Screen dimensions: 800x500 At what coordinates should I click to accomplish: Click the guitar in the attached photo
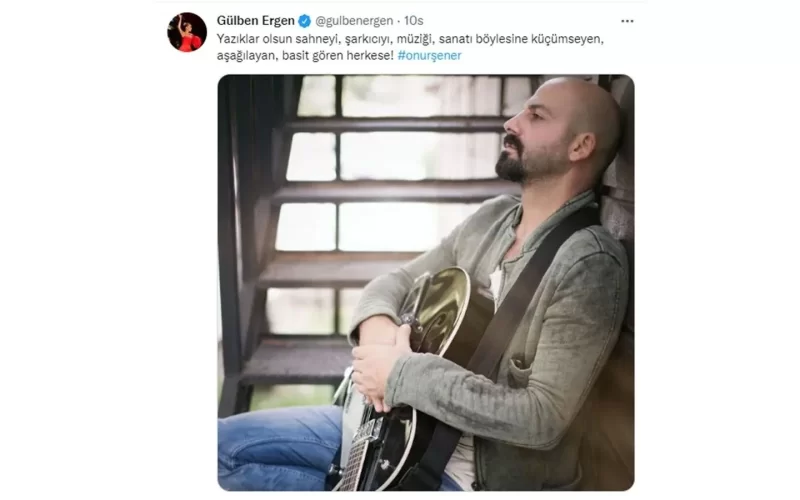tap(398, 378)
